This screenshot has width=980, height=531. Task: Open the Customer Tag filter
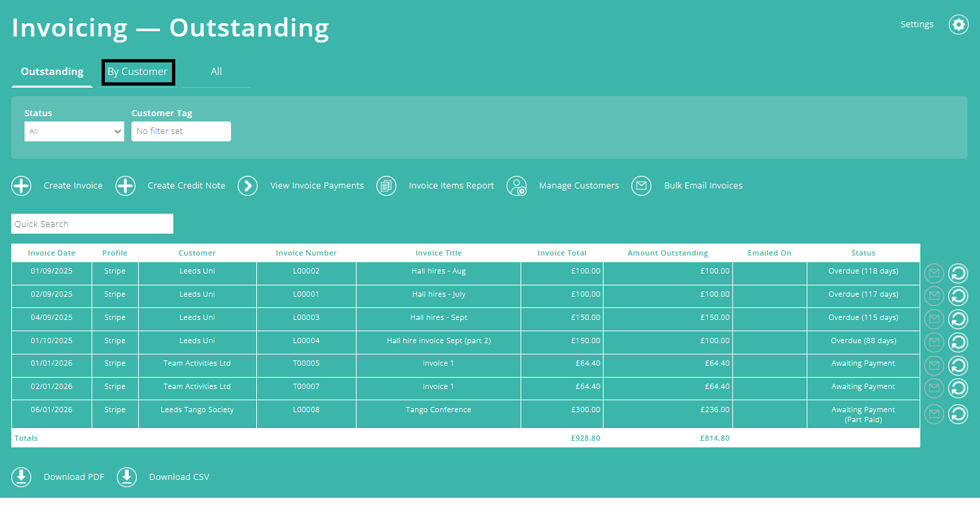[x=181, y=131]
